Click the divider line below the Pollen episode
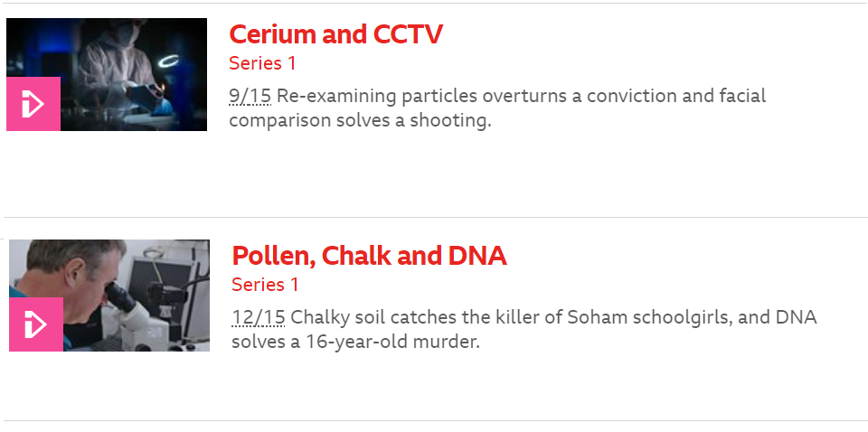 click(x=434, y=420)
